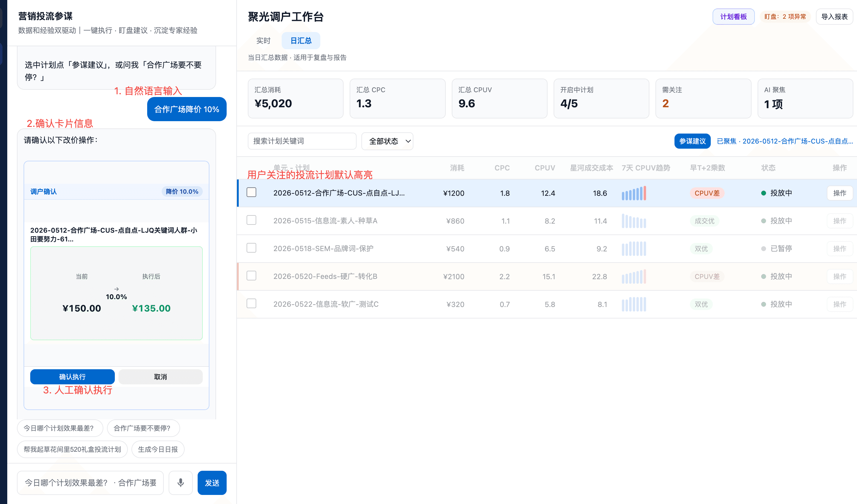This screenshot has width=857, height=504.
Task: Click the 参谋建议 button
Action: [692, 141]
